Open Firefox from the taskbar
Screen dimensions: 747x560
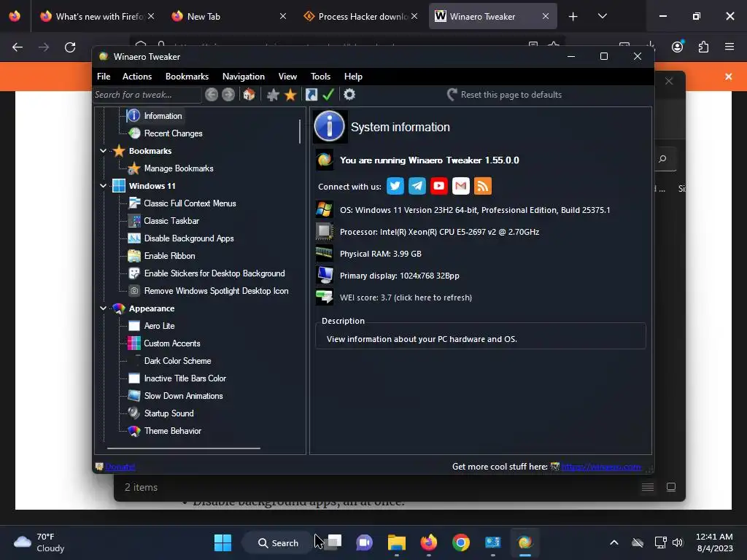pos(429,542)
